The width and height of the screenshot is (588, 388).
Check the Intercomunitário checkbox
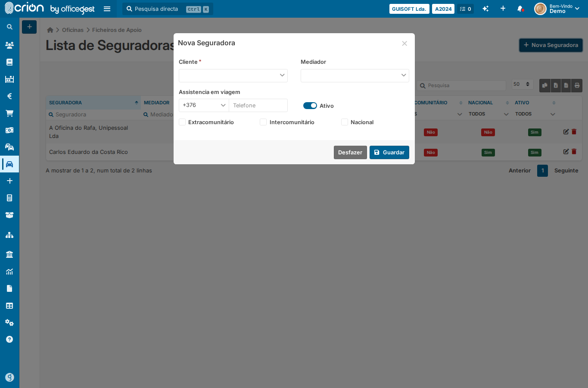tap(263, 122)
